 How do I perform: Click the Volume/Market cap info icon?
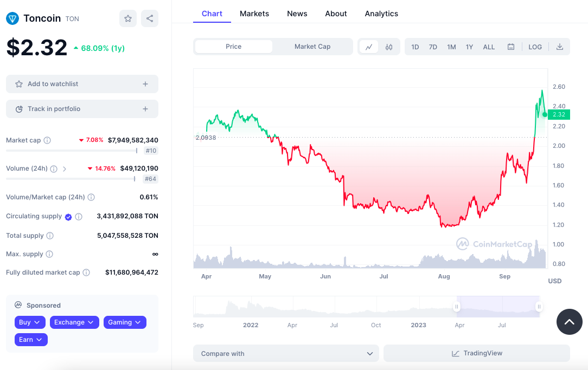coord(91,197)
